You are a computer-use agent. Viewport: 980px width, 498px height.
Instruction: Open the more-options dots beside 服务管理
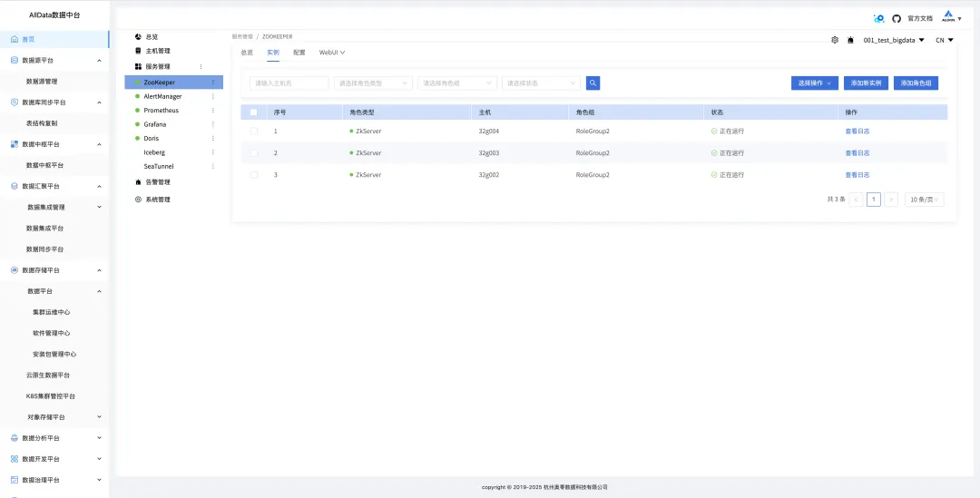201,66
